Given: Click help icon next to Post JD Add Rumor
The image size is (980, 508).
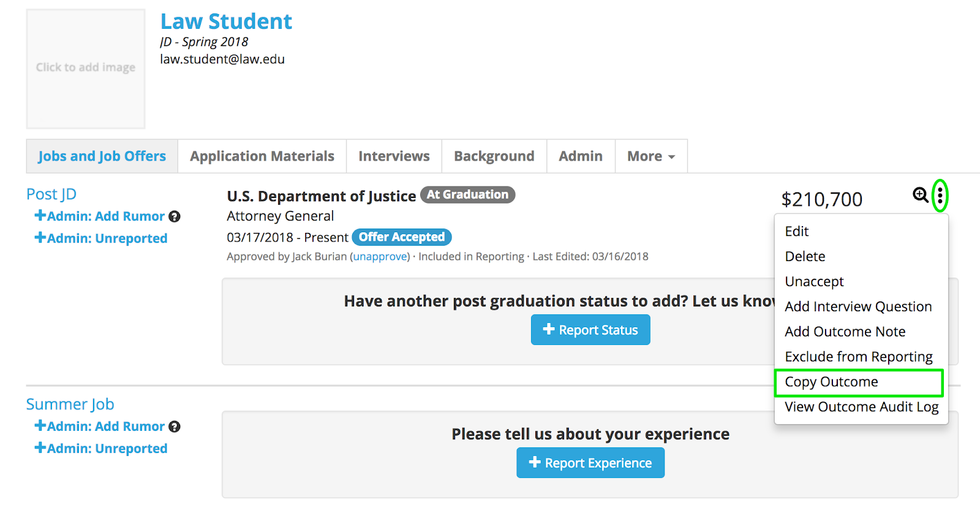Looking at the screenshot, I should coord(175,216).
